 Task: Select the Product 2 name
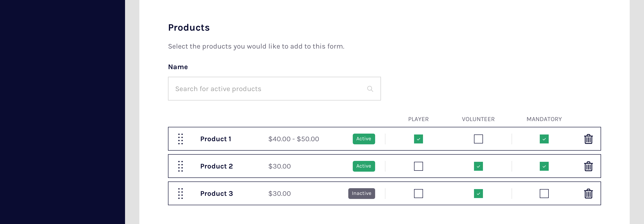pos(217,166)
